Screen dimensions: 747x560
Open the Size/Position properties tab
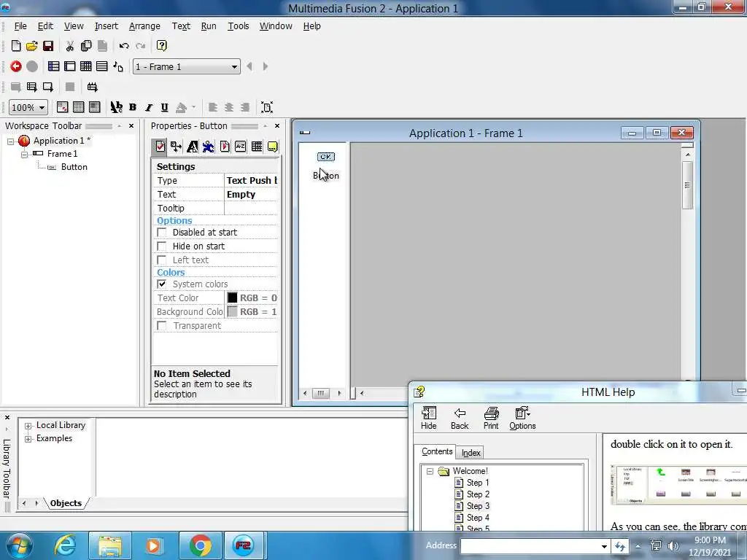[x=177, y=147]
